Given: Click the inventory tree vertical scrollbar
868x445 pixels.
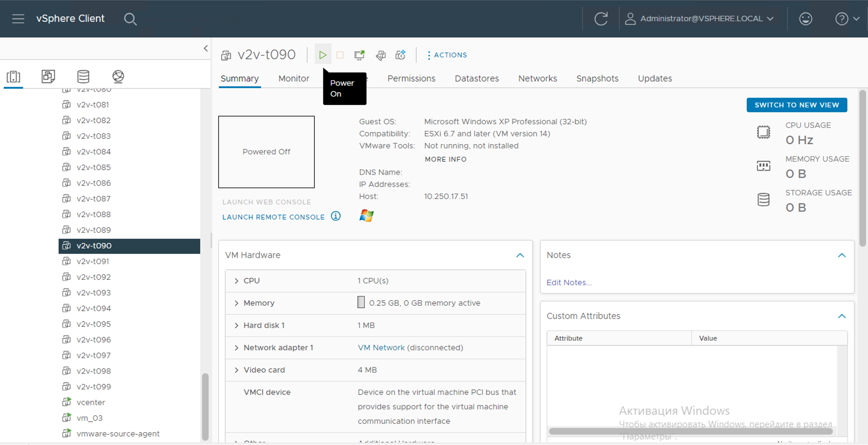Looking at the screenshot, I should (205, 407).
